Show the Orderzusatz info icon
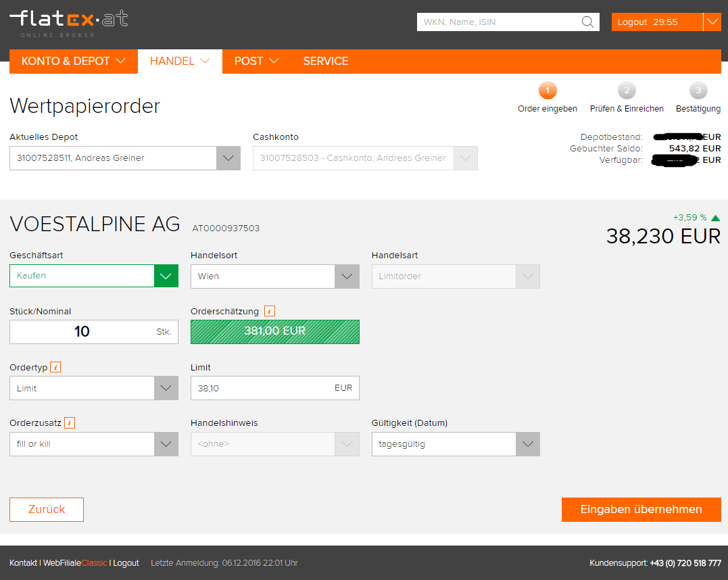This screenshot has height=580, width=728. point(70,423)
